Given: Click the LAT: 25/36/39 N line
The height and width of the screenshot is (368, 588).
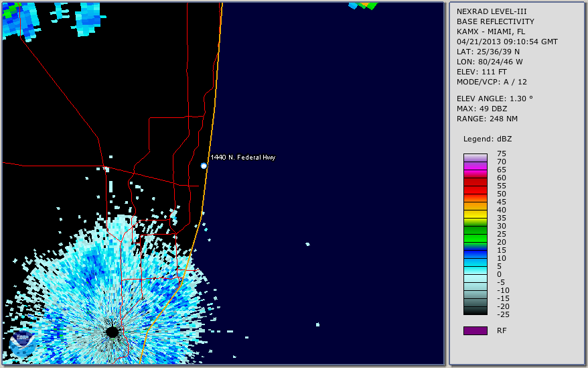Looking at the screenshot, I should tap(488, 52).
